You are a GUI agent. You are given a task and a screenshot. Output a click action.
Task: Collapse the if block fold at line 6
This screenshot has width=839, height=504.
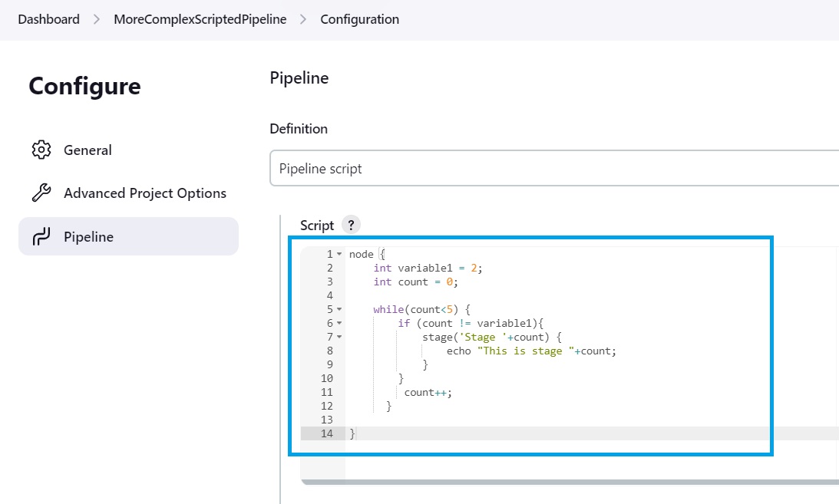coord(339,324)
